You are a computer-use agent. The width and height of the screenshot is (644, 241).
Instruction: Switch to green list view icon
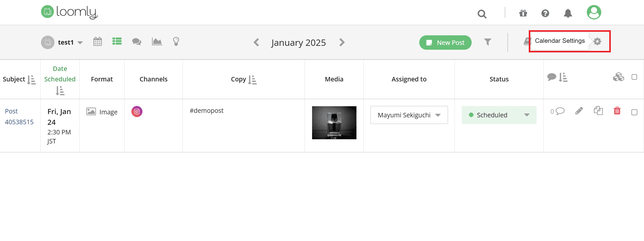117,41
